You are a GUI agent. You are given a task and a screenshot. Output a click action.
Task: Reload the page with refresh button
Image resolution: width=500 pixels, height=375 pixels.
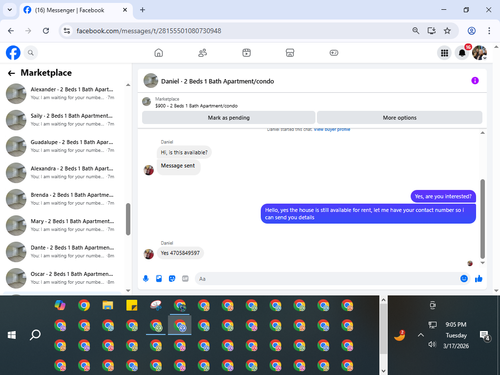pos(46,31)
